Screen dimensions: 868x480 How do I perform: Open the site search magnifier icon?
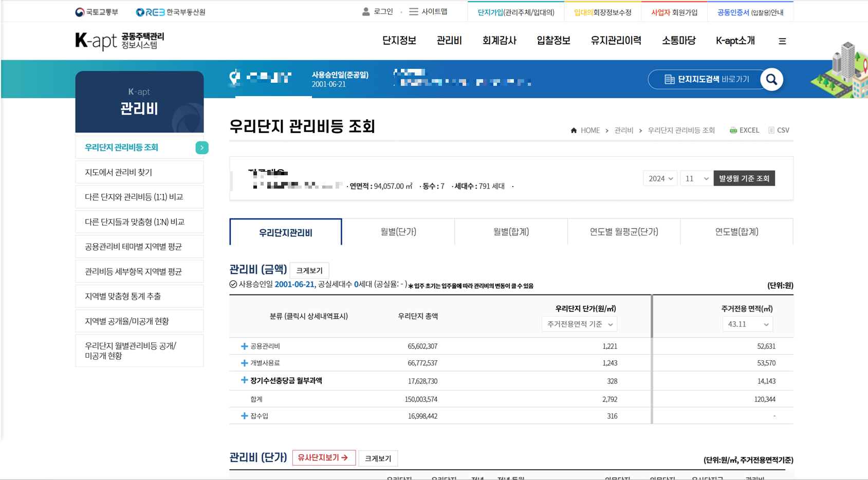point(771,79)
